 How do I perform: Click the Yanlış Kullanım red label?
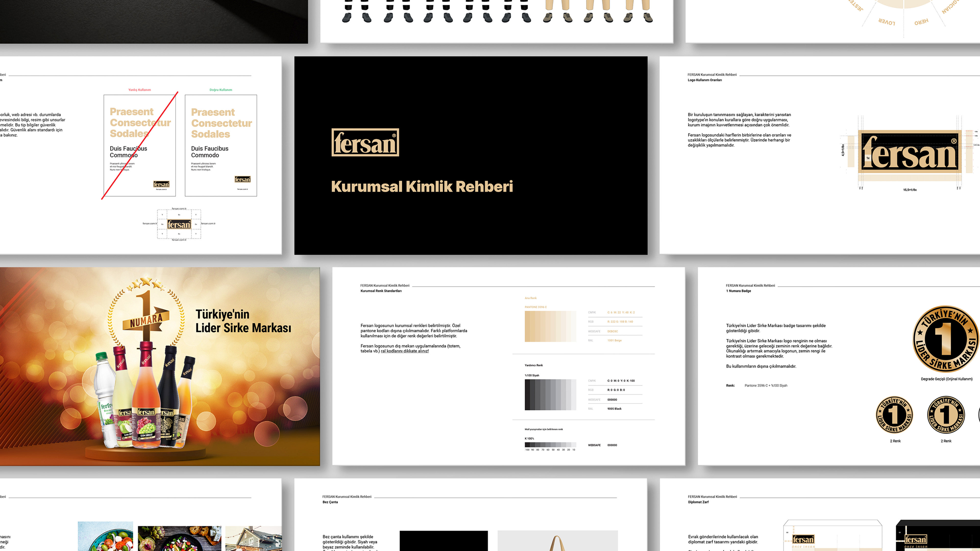pyautogui.click(x=139, y=90)
